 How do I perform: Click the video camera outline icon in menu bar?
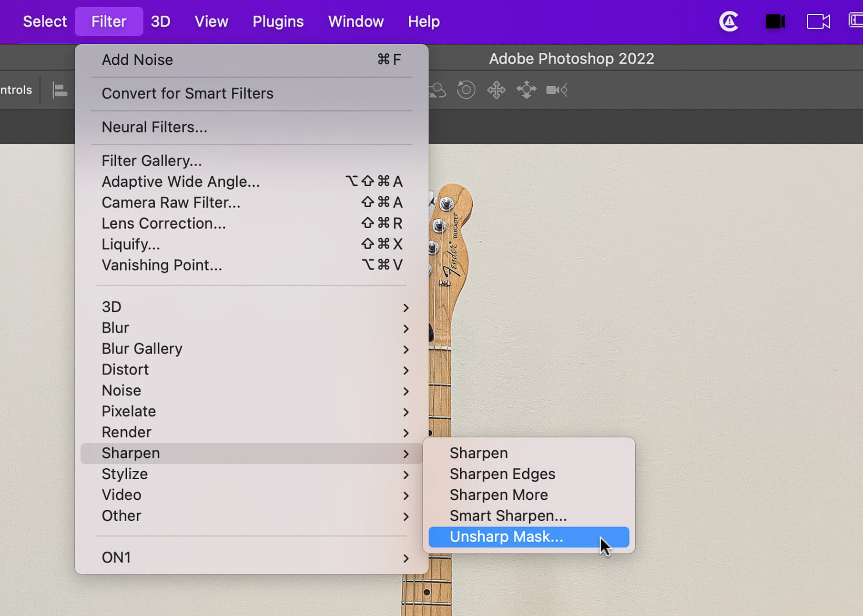point(818,21)
